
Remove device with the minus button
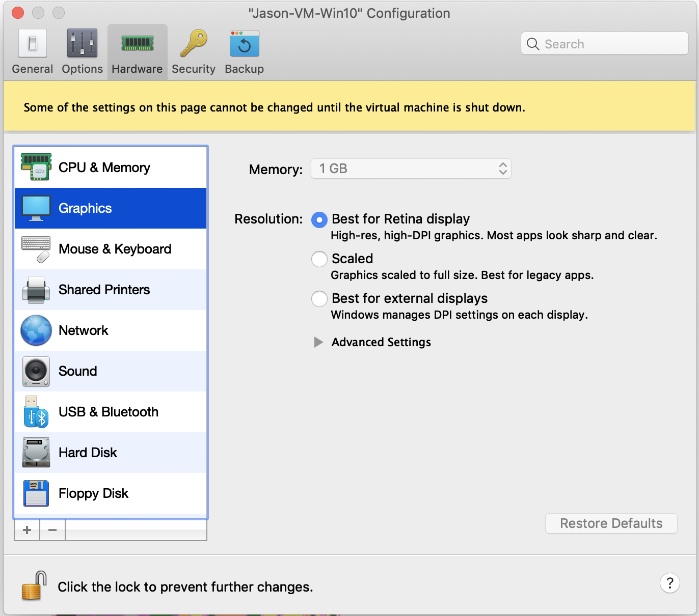[x=52, y=530]
